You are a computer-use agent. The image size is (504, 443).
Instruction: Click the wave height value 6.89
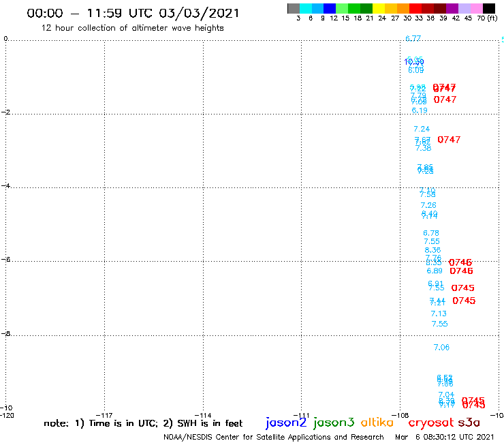(435, 271)
